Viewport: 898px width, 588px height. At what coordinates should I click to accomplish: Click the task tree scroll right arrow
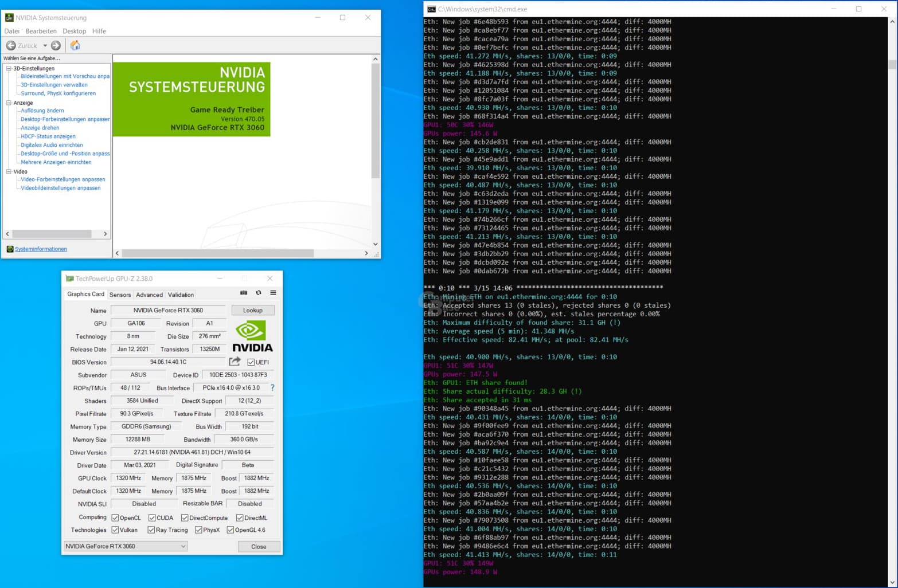106,234
